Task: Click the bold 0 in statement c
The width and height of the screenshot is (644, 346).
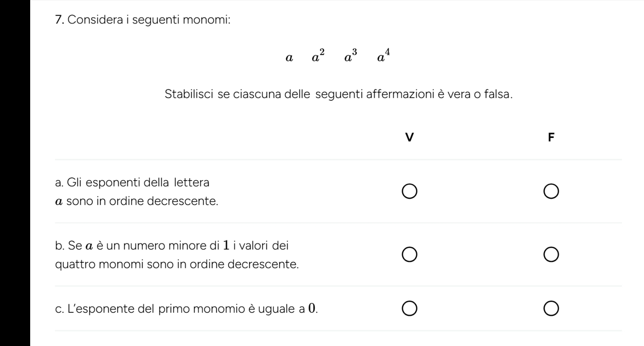Action: [x=312, y=309]
